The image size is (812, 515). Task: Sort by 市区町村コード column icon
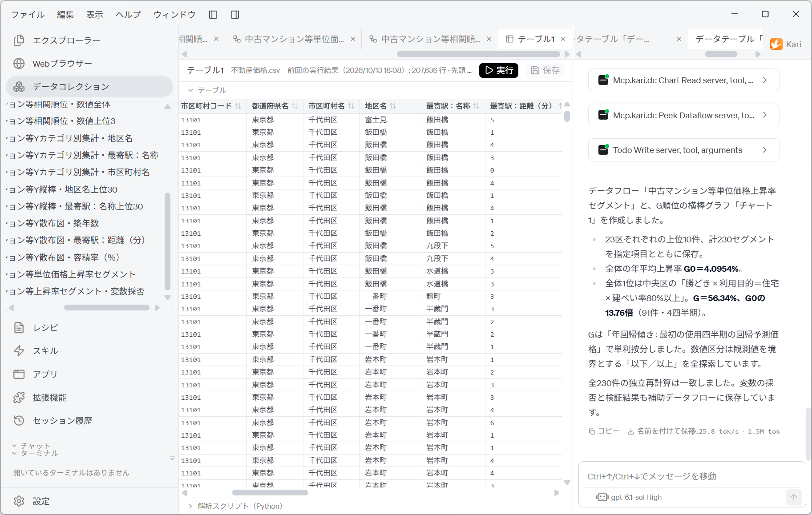point(238,106)
